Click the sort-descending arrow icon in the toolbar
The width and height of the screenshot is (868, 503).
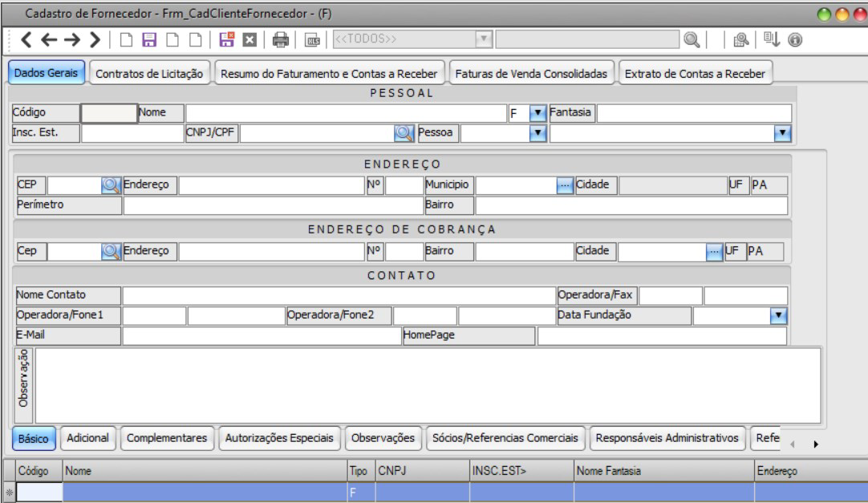[x=771, y=39]
